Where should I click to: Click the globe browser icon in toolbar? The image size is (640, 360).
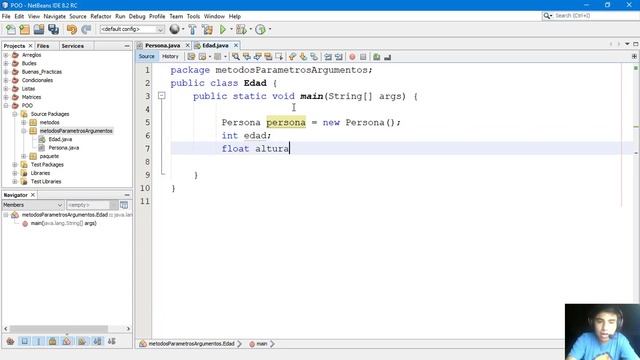(x=174, y=29)
